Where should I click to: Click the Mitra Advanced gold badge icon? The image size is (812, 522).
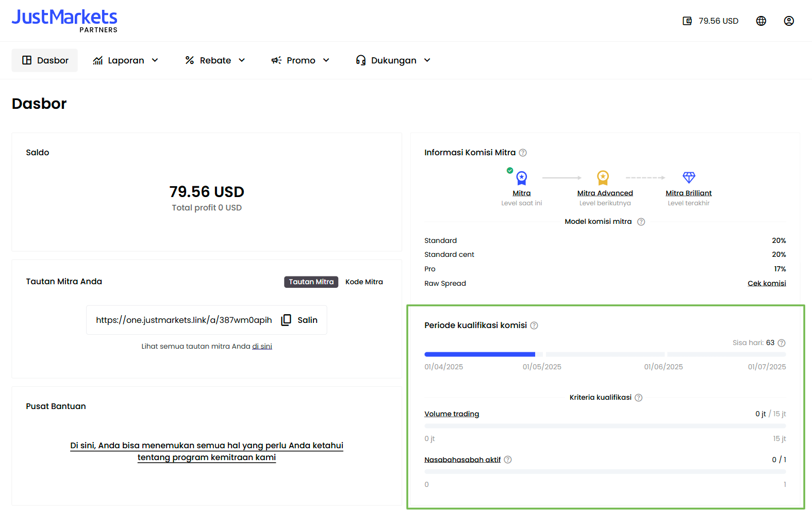tap(603, 178)
